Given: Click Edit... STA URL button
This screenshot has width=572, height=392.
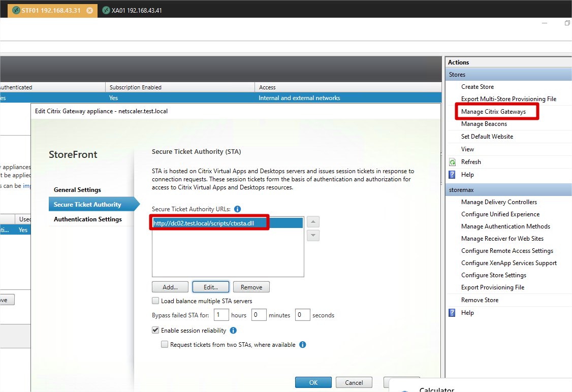Looking at the screenshot, I should click(x=211, y=287).
